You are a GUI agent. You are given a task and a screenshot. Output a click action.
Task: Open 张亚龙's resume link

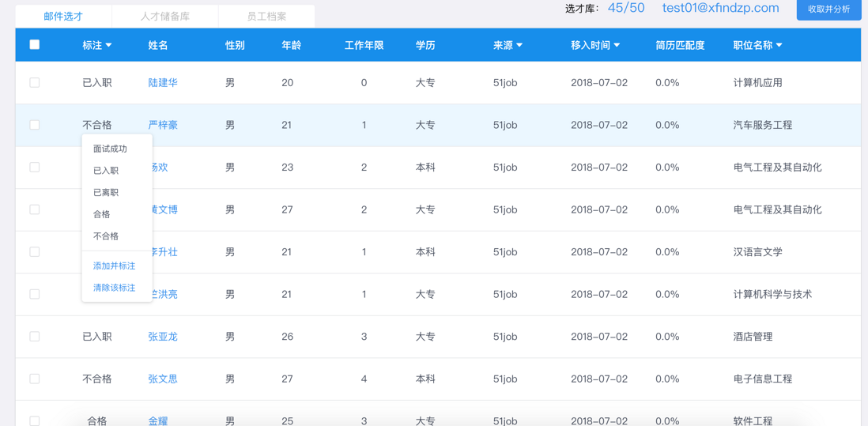tap(163, 337)
